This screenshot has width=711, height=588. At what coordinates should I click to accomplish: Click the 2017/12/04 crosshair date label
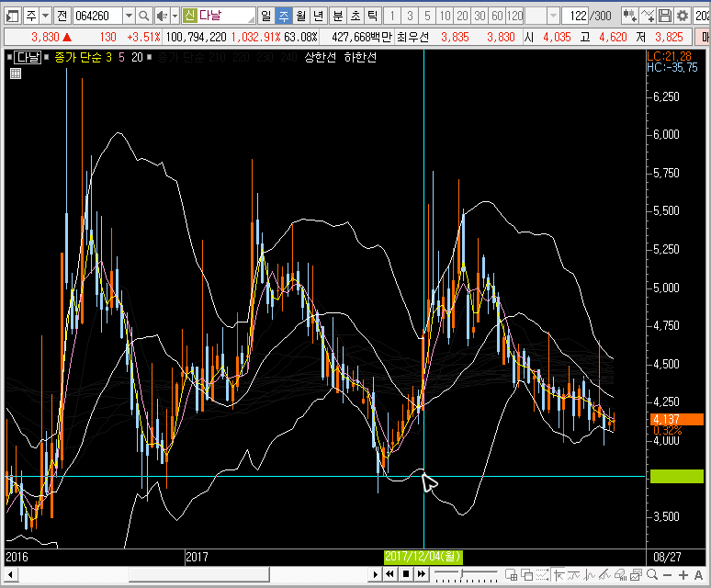(x=423, y=557)
